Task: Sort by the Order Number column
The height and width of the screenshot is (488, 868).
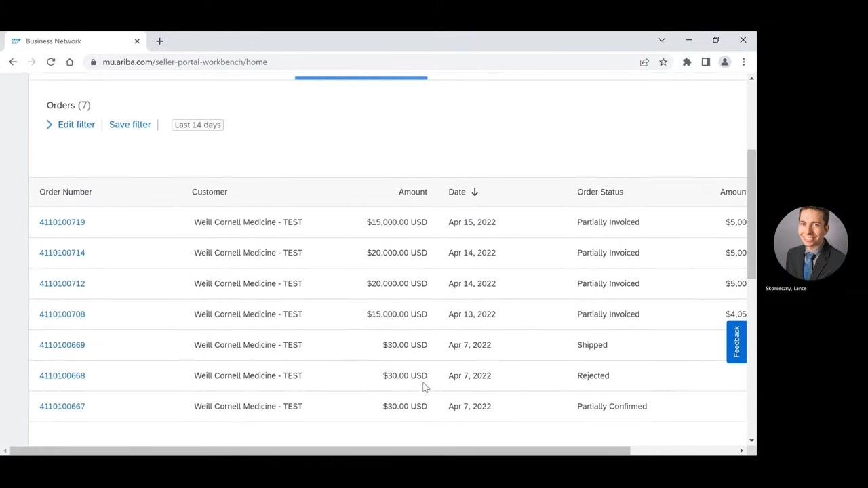Action: tap(66, 192)
